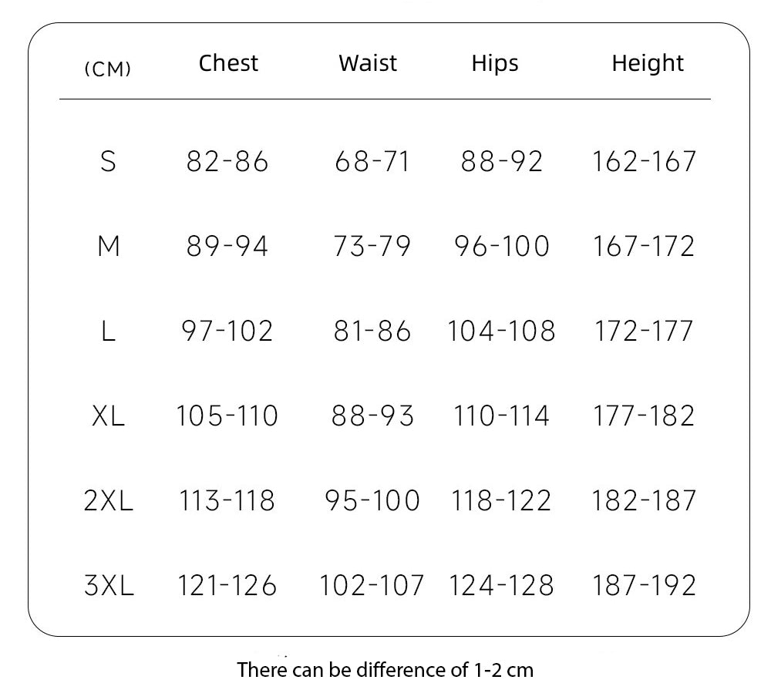Click waist value 73-79 for size M
The height and width of the screenshot is (700, 771).
click(x=372, y=246)
